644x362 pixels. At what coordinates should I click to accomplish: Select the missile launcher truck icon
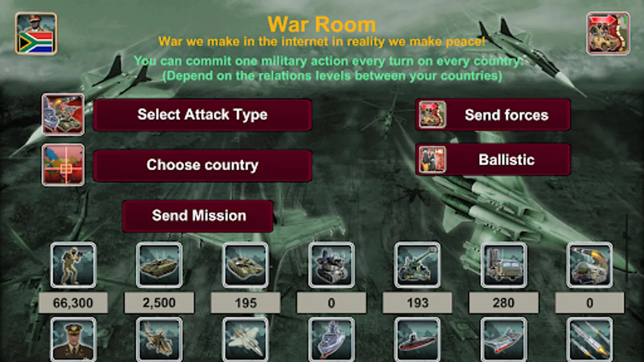(x=504, y=265)
